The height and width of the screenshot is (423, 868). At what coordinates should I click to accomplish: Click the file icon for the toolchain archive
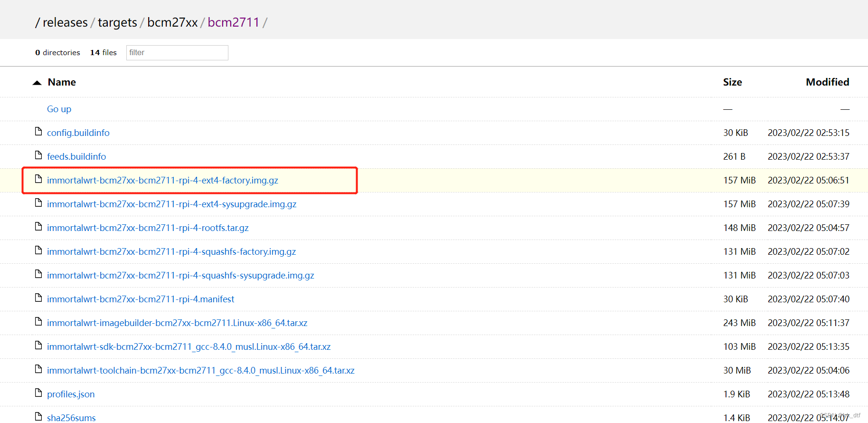[x=38, y=369]
